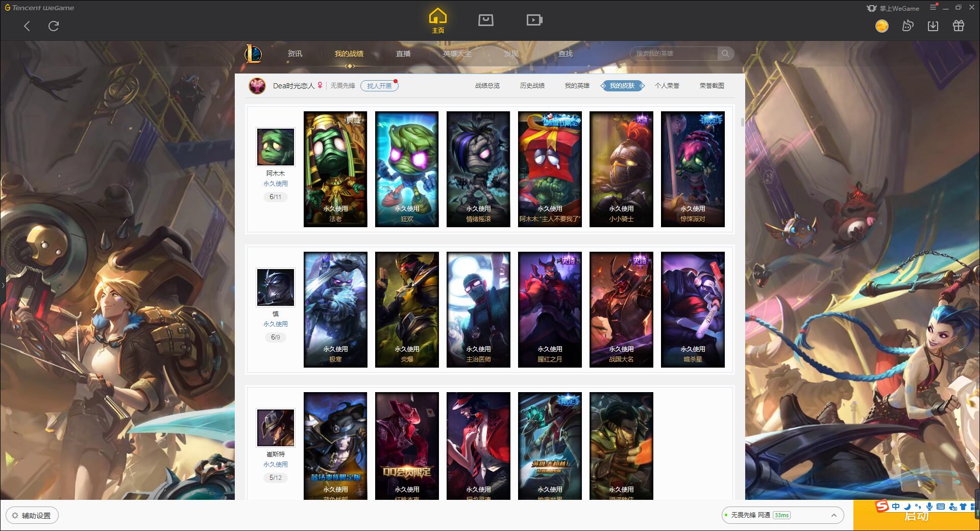Open the 直播 tab

tap(403, 54)
